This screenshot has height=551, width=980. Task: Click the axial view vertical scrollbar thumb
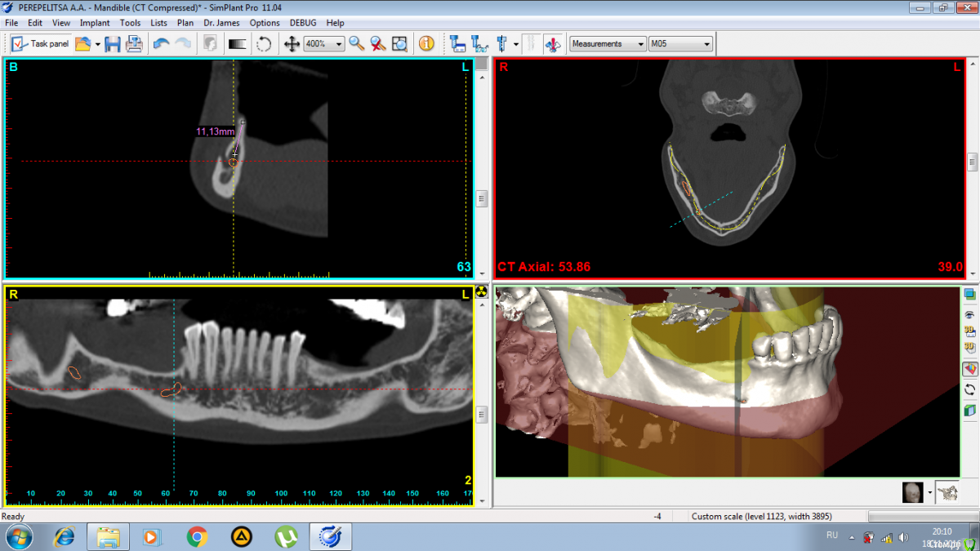tap(972, 162)
